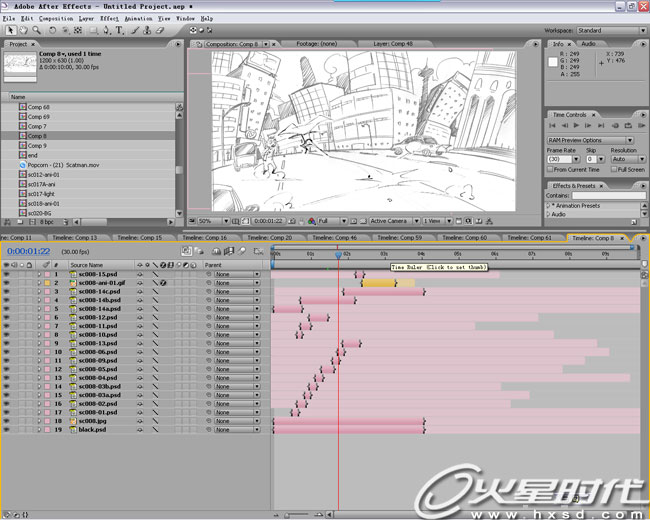Open Parent dropdown for sc008-15.psd

pyautogui.click(x=237, y=274)
